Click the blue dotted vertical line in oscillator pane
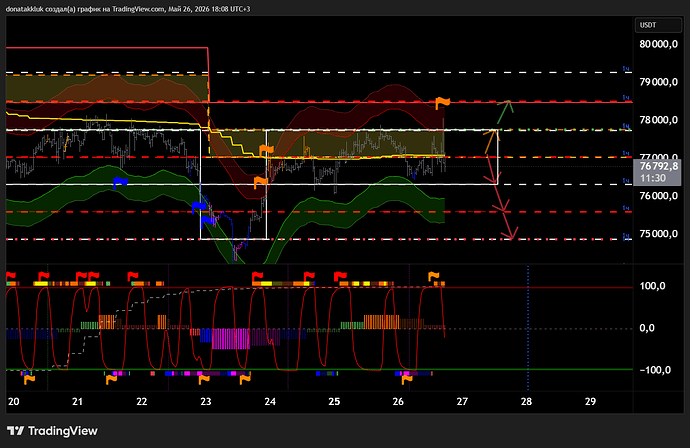The height and width of the screenshot is (448, 690). 528,328
